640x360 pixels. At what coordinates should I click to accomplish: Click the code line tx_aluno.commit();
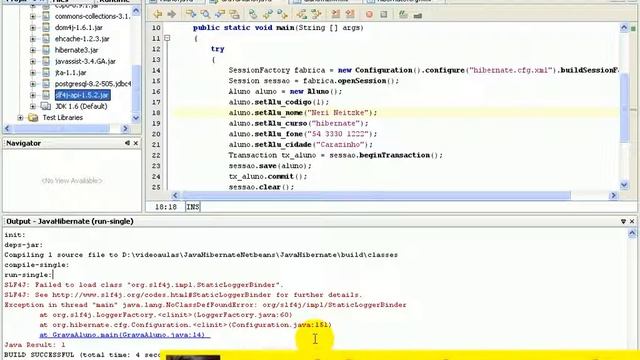click(x=268, y=176)
